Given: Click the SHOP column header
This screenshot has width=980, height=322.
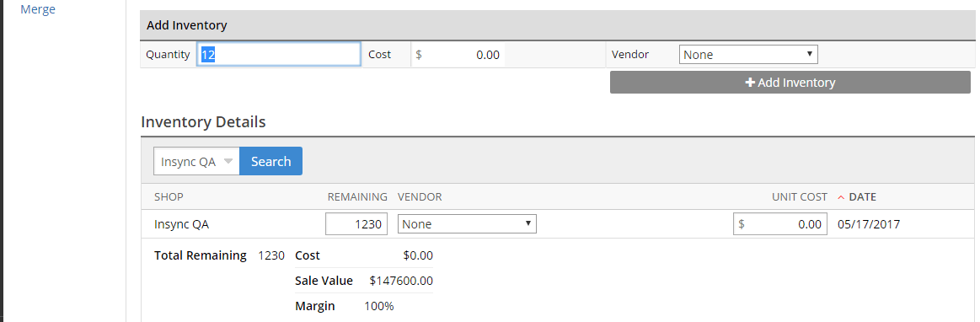Looking at the screenshot, I should 169,197.
